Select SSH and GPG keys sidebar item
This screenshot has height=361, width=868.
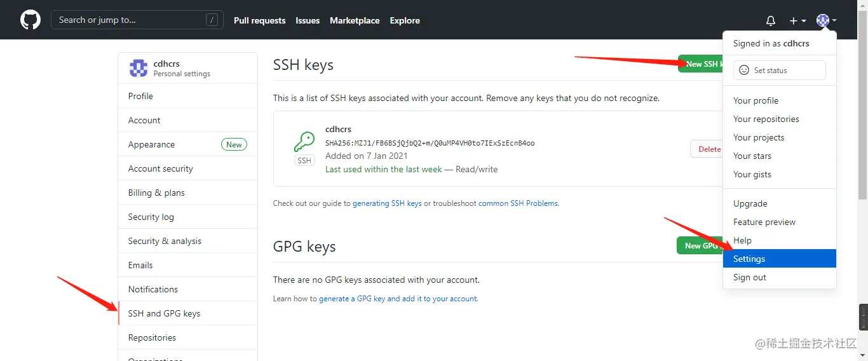tap(187, 313)
